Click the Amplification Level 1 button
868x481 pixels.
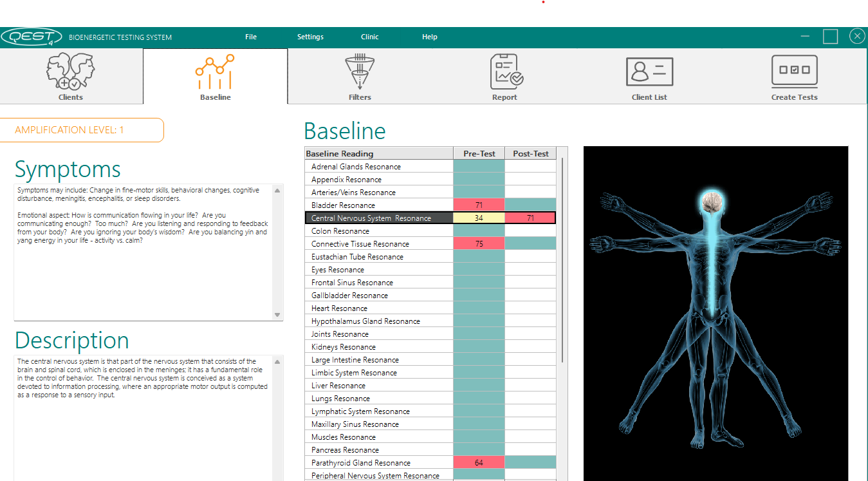tap(82, 130)
